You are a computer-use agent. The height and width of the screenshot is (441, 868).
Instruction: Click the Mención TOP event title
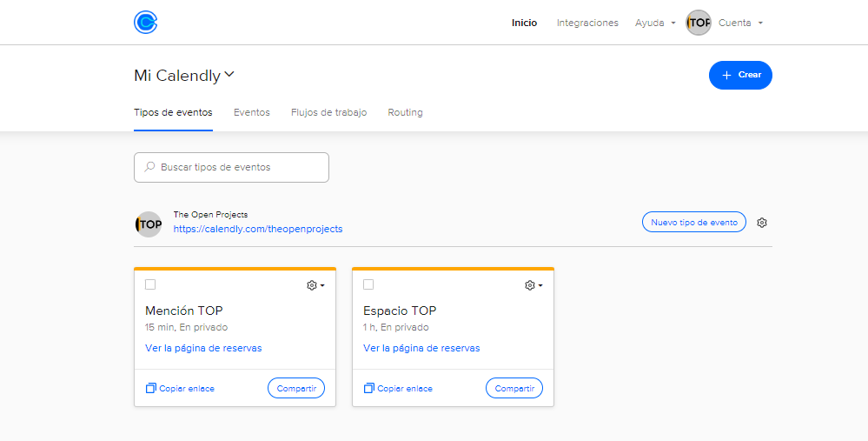[184, 311]
